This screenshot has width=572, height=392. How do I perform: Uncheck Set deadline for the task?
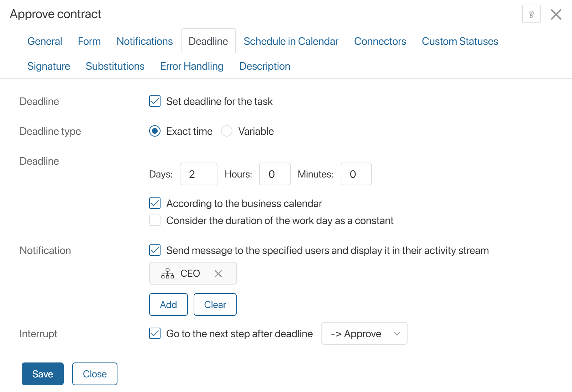pos(155,101)
